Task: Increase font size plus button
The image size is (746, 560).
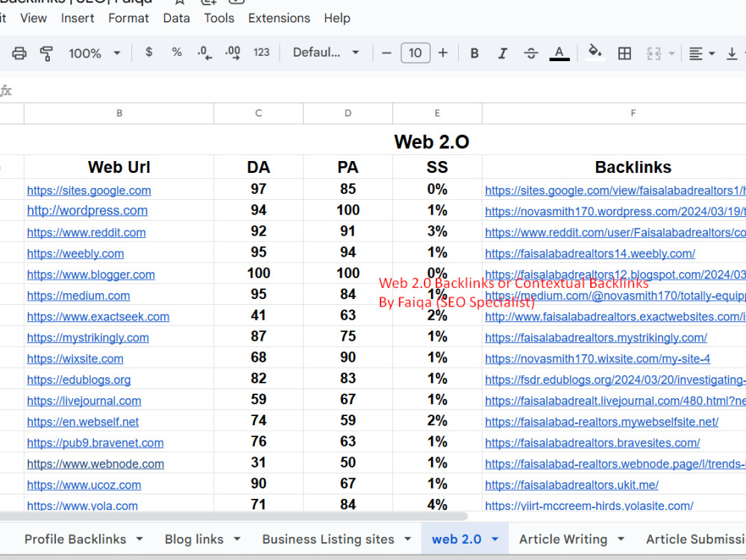Action: (x=443, y=53)
